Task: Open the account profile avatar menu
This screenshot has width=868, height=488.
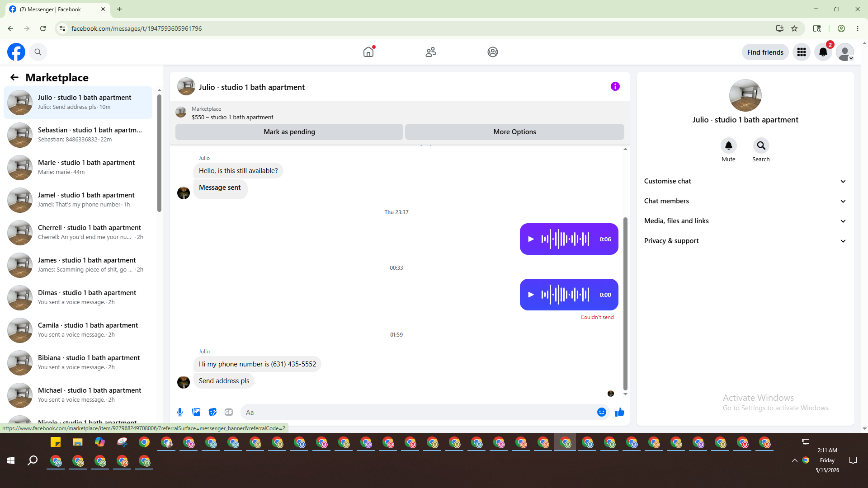Action: pyautogui.click(x=845, y=52)
